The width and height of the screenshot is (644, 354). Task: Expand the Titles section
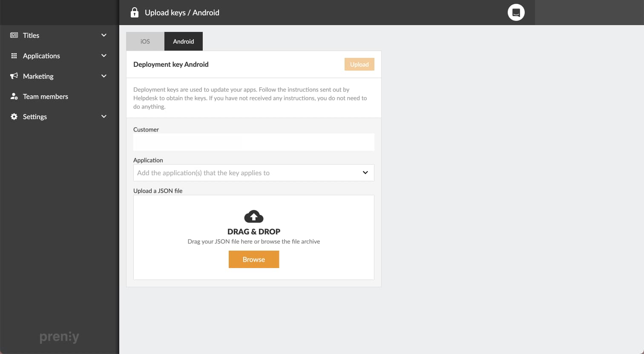103,35
